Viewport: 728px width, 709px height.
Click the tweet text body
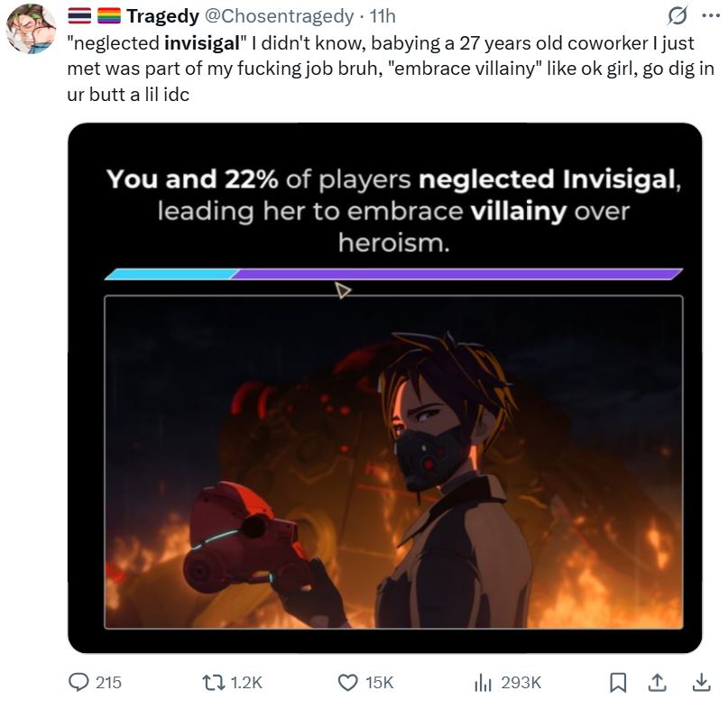tap(391, 69)
